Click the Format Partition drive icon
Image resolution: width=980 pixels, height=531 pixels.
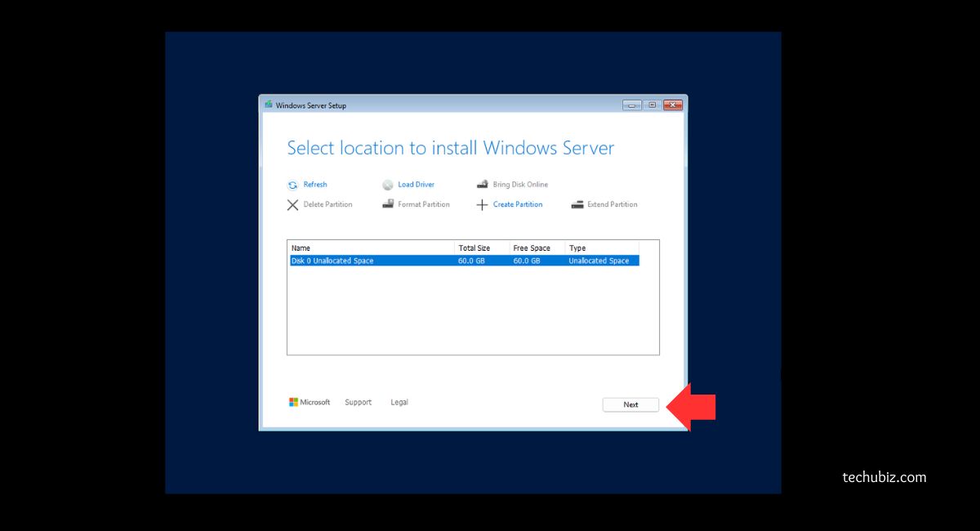[x=388, y=204]
